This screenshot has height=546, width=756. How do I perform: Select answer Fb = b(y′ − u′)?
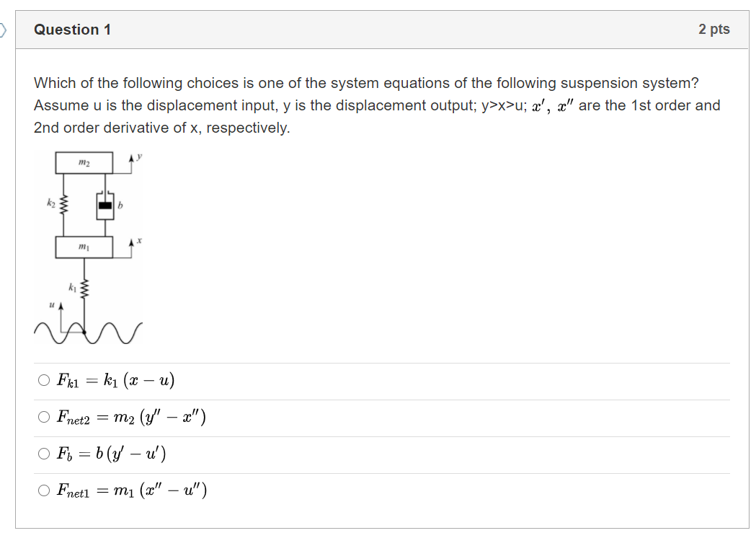tap(43, 454)
